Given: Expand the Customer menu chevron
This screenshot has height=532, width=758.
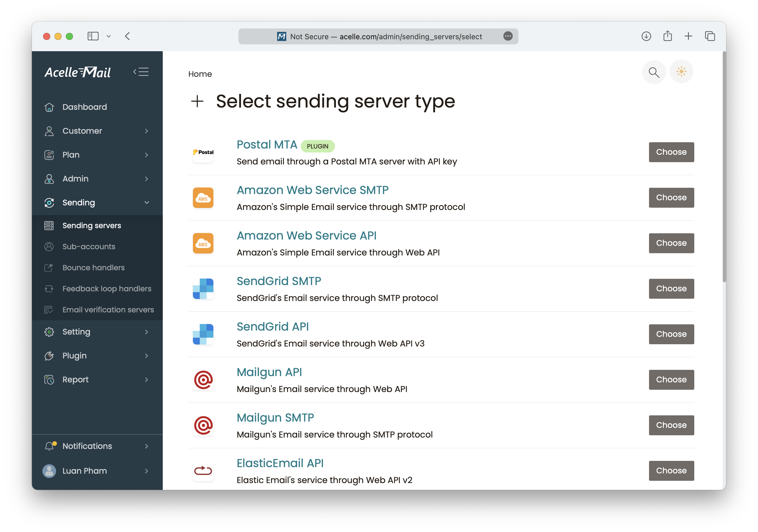Looking at the screenshot, I should tap(147, 131).
